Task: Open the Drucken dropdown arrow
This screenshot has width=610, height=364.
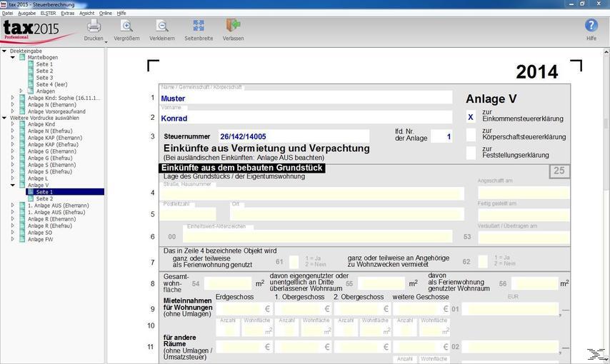Action: pyautogui.click(x=106, y=41)
